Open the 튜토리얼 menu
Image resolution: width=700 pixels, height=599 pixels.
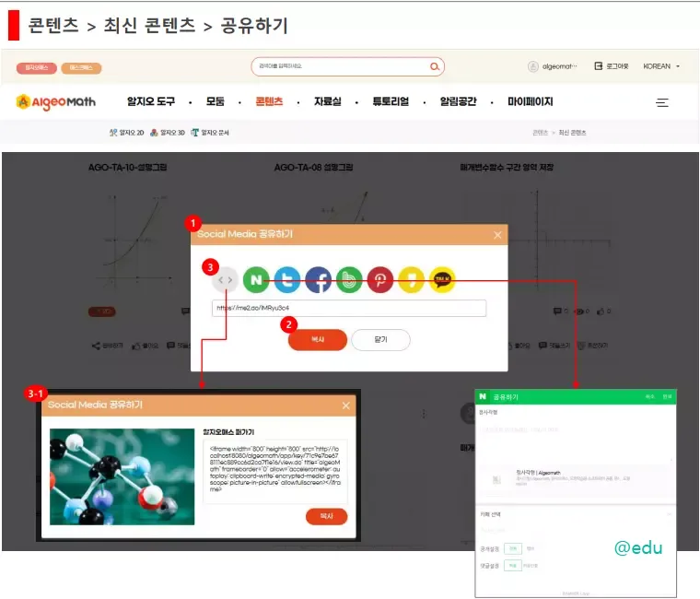click(391, 101)
